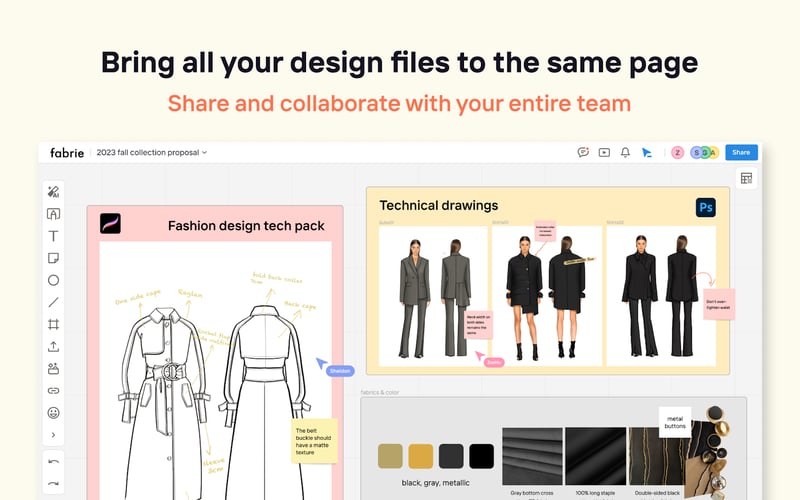Click the Sheldon cursor label
Viewport: 800px width, 500px height.
coord(340,371)
